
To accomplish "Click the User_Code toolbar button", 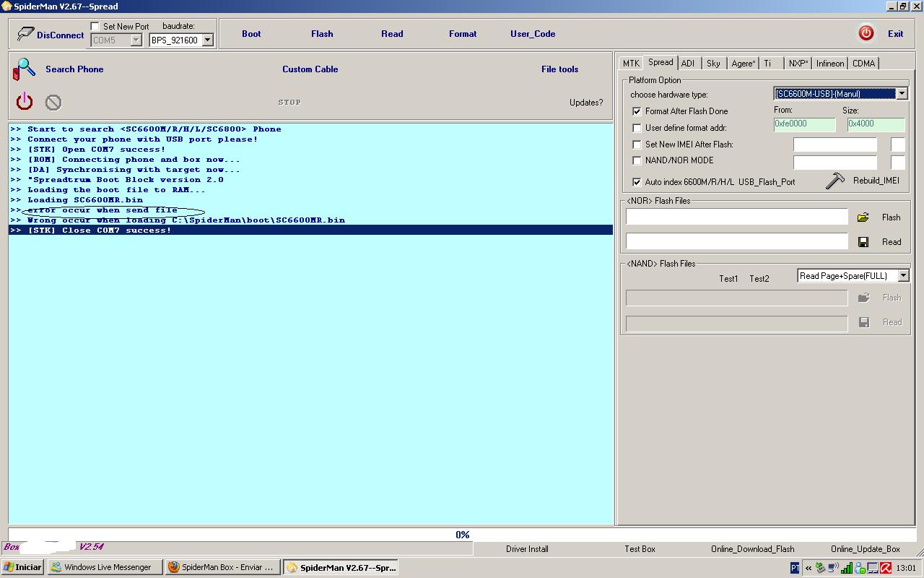I will point(533,34).
